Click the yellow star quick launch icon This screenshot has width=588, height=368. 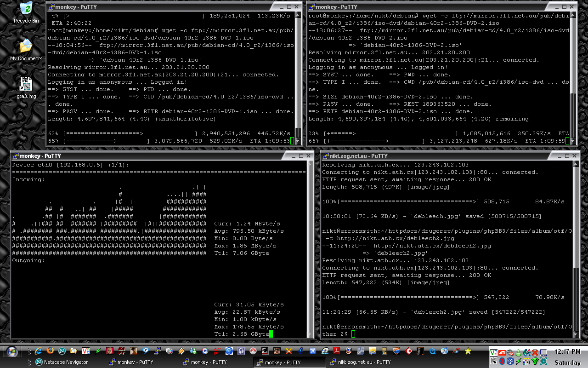tap(468, 351)
